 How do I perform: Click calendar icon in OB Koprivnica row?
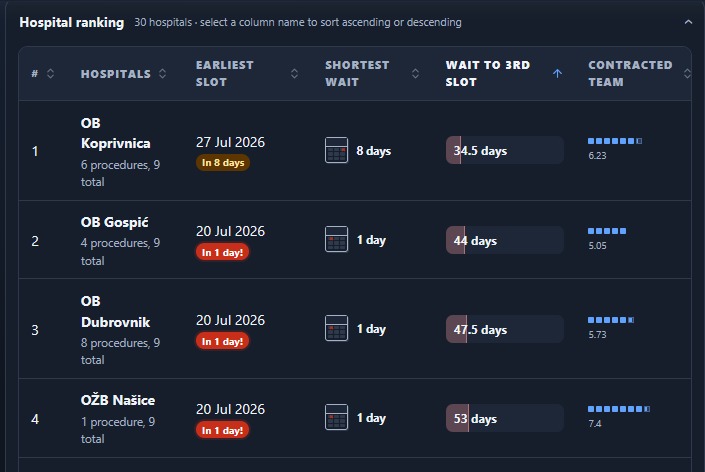click(x=336, y=150)
